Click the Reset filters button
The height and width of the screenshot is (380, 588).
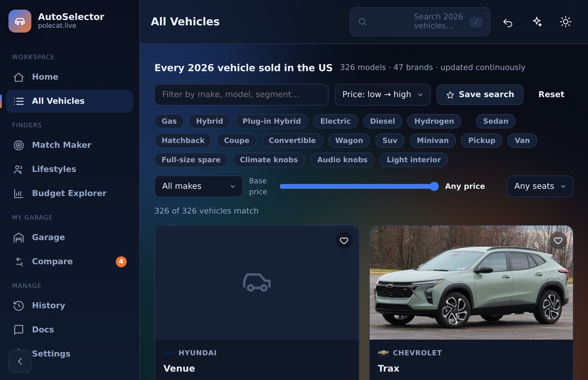[x=551, y=94]
